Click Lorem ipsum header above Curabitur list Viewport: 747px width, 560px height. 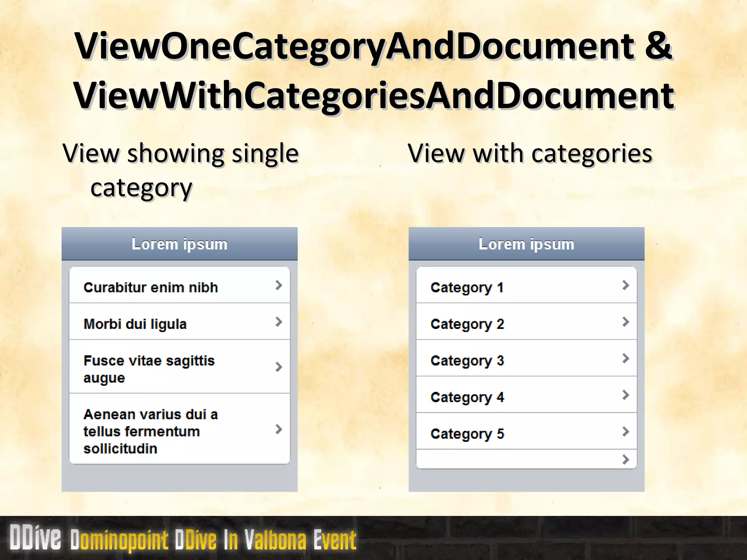point(179,244)
